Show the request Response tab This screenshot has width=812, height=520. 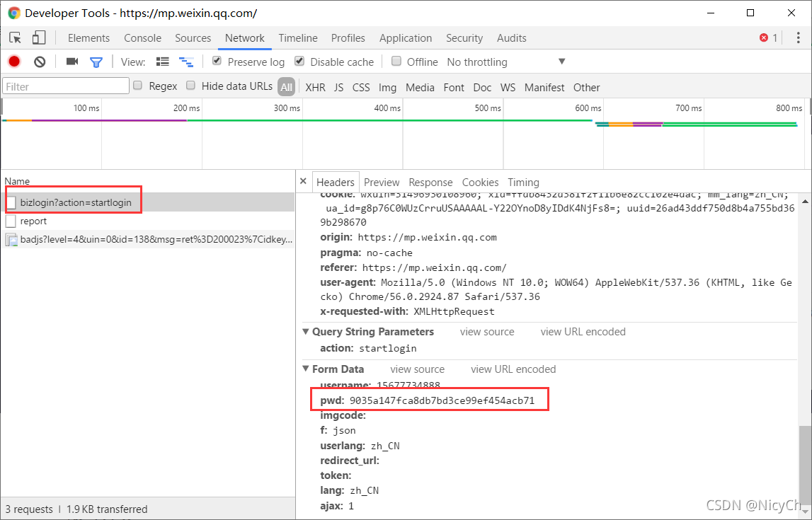(430, 182)
